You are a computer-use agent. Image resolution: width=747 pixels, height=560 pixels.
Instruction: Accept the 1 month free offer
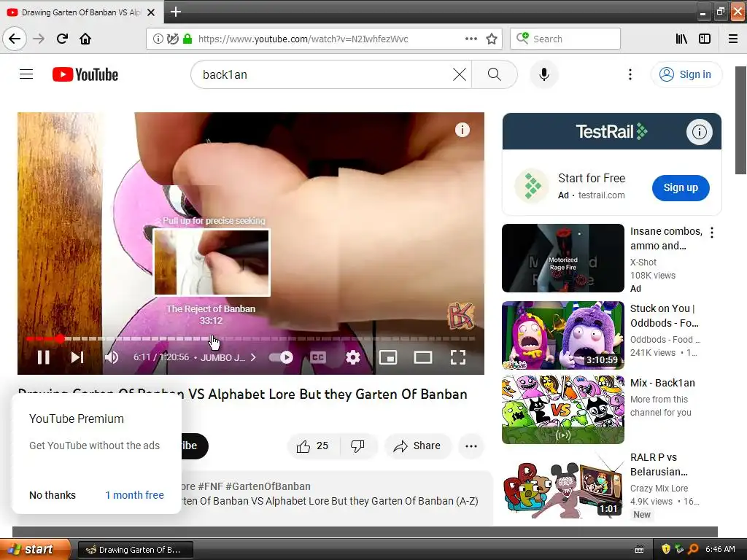click(x=134, y=495)
